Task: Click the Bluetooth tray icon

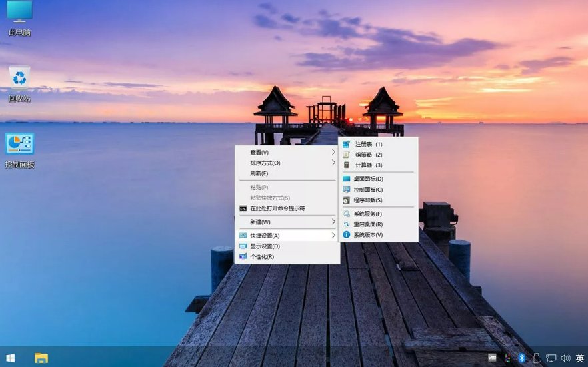Action: coord(522,358)
